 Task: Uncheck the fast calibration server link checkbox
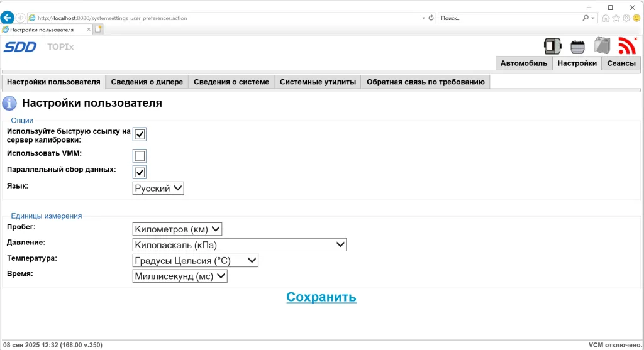point(140,134)
